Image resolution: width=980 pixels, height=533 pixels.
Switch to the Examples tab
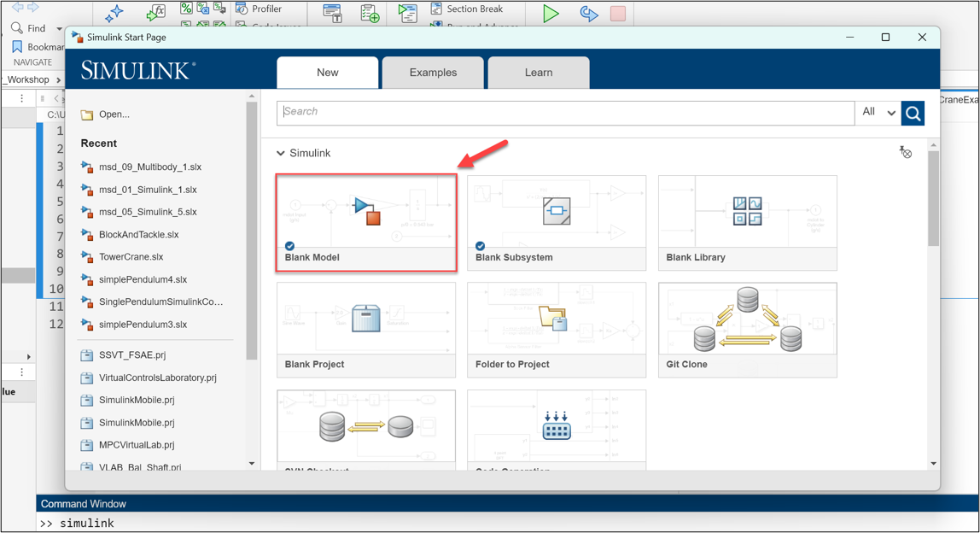click(433, 73)
